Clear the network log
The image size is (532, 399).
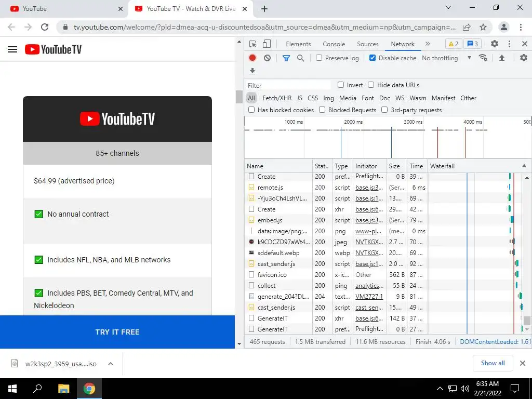tap(268, 58)
